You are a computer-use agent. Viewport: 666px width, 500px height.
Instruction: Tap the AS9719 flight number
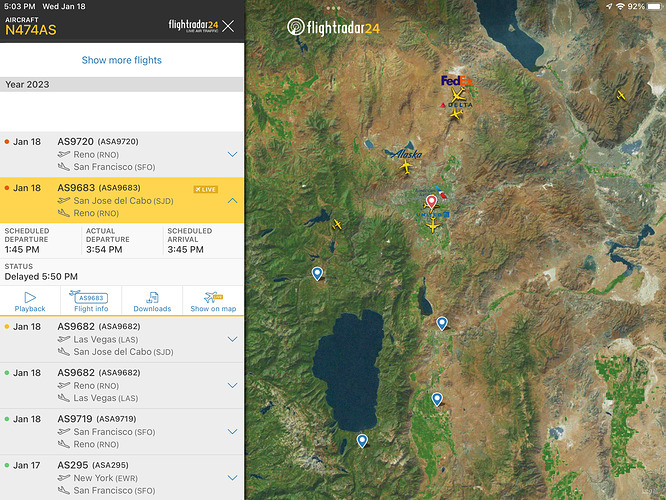(x=75, y=419)
